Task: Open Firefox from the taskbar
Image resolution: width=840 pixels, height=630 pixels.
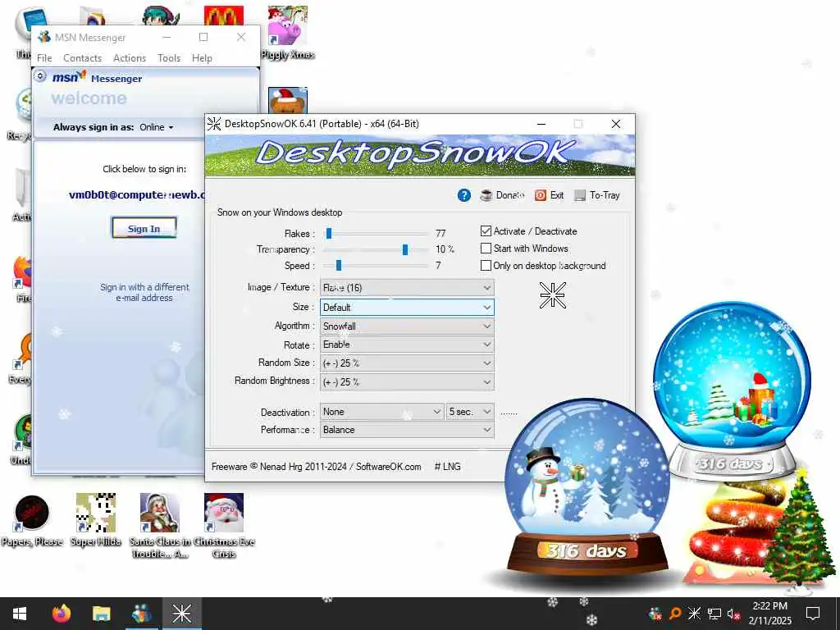Action: 61,614
